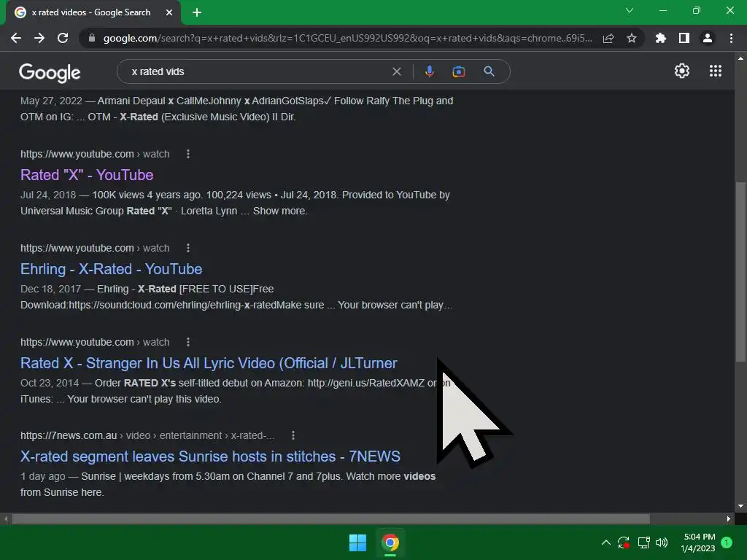Click the Chrome taskbar icon

pos(390,542)
